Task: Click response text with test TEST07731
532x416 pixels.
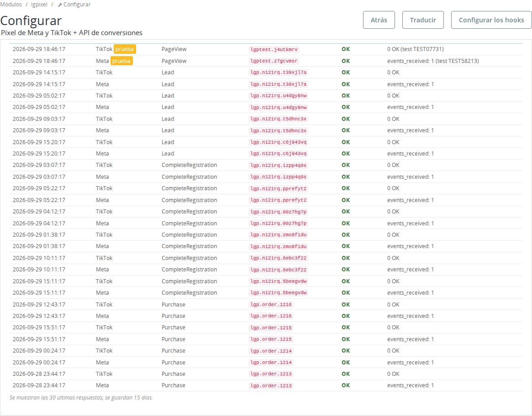Action: [x=415, y=49]
